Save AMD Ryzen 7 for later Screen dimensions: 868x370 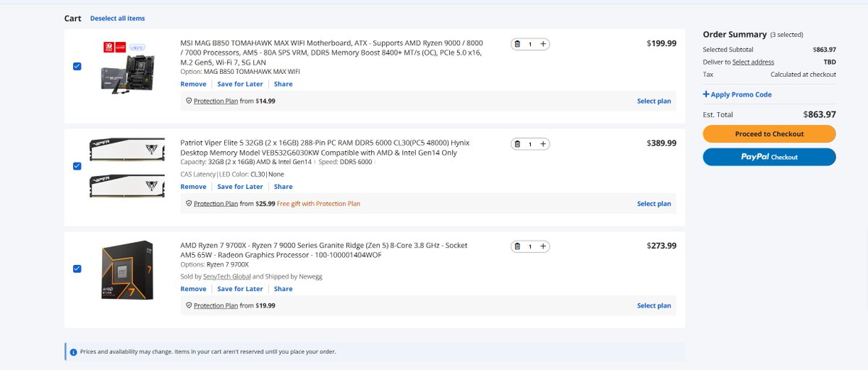[240, 289]
